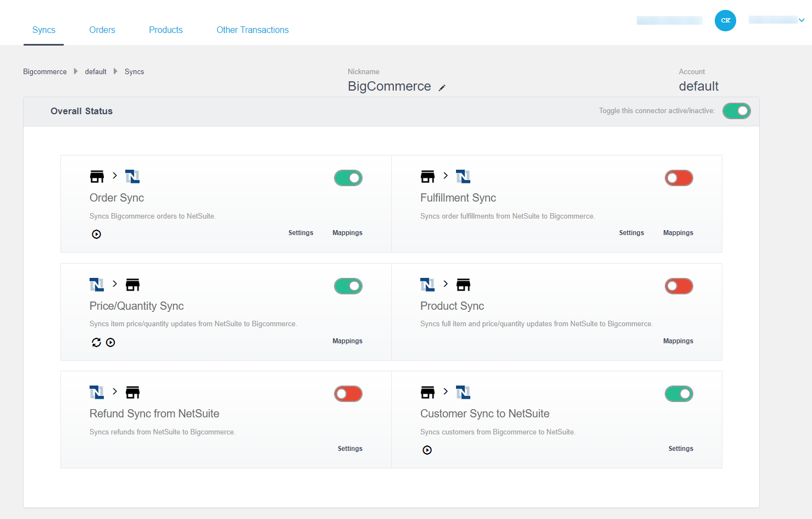Toggle the connector active/inactive switch
Image resolution: width=812 pixels, height=519 pixels.
(x=736, y=111)
